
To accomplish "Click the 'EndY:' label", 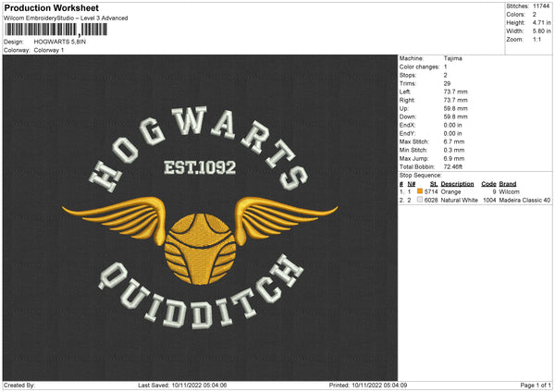I will (407, 133).
